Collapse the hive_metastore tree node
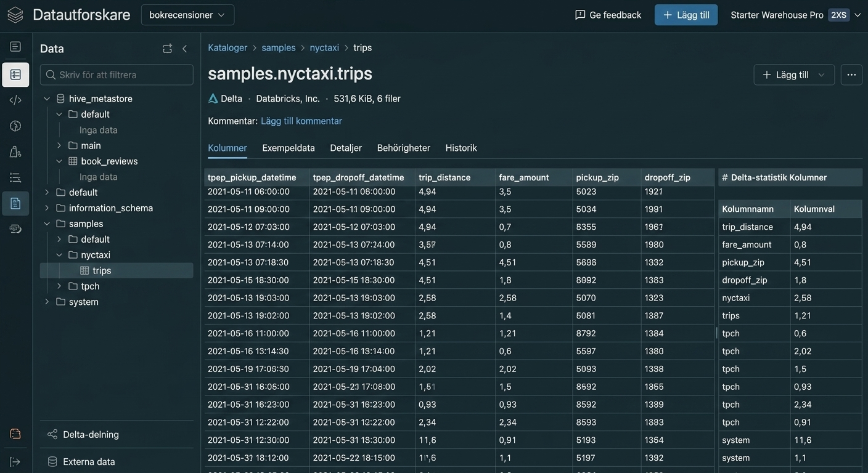Screen dimensions: 868x473 (x=47, y=99)
